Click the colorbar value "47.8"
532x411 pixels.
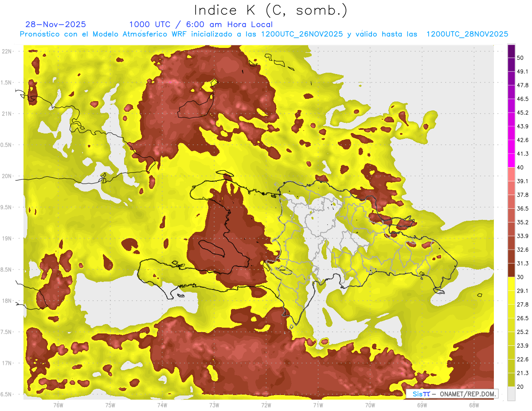click(523, 85)
